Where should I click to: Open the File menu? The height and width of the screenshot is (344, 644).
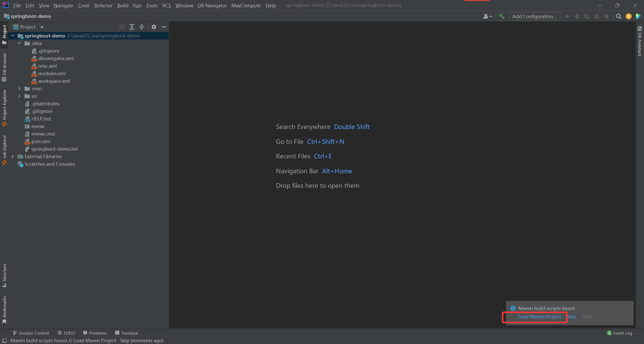pos(17,5)
